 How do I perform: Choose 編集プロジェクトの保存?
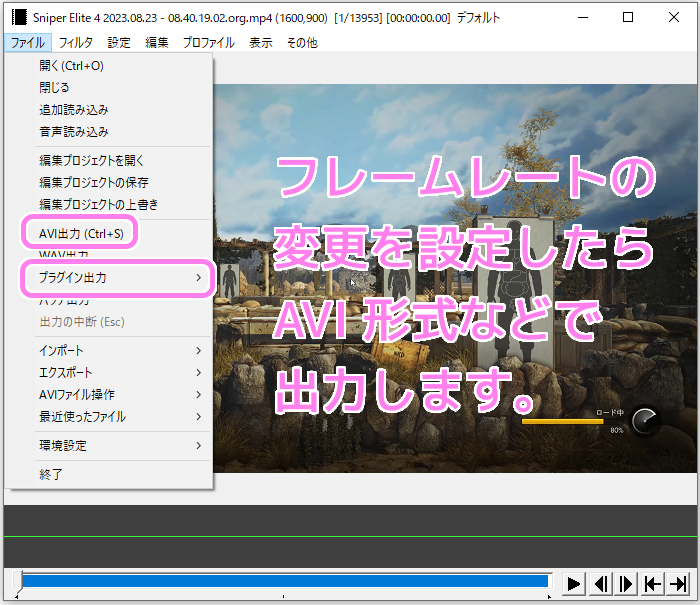pyautogui.click(x=109, y=182)
